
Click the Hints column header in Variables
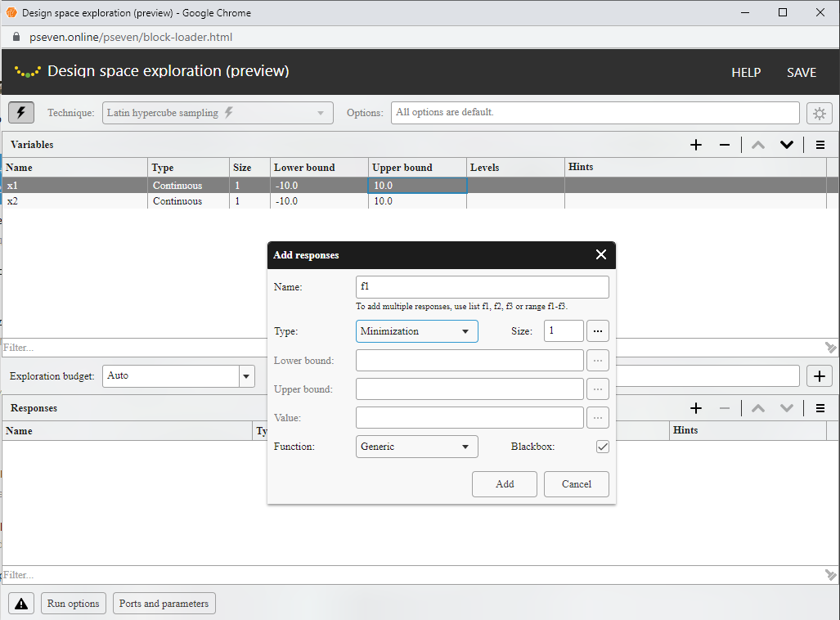click(x=695, y=167)
